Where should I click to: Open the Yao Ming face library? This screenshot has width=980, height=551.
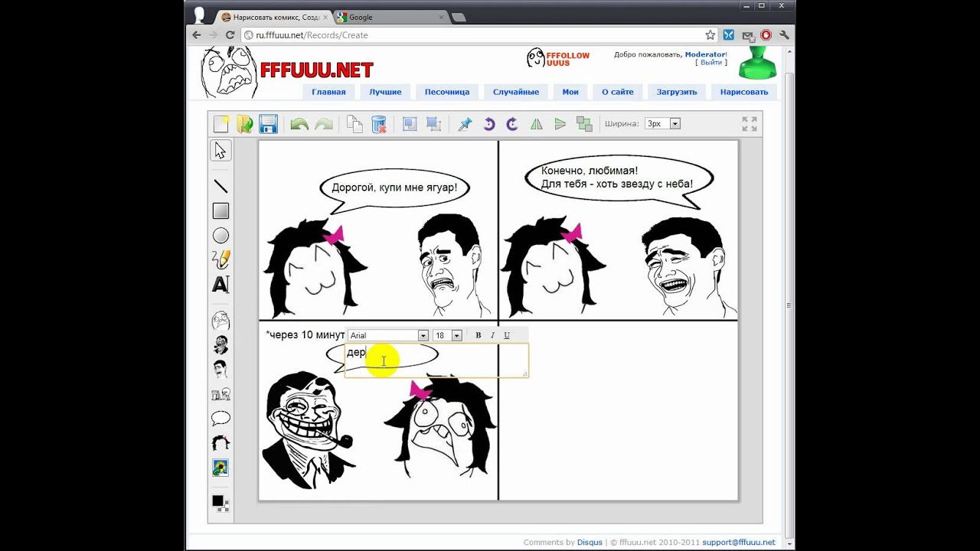click(x=220, y=369)
